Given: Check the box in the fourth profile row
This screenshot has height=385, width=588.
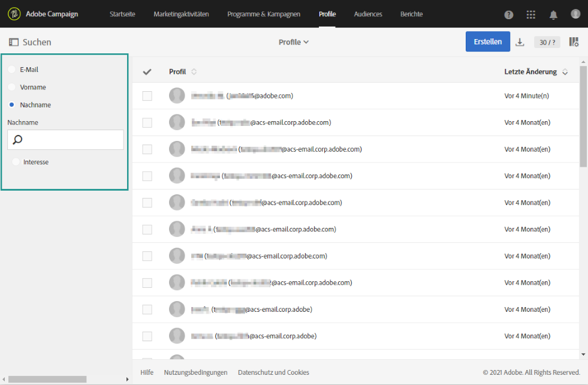Looking at the screenshot, I should tap(147, 176).
